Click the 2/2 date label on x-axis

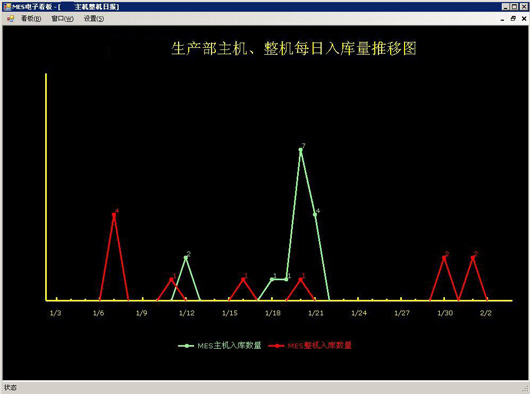486,313
